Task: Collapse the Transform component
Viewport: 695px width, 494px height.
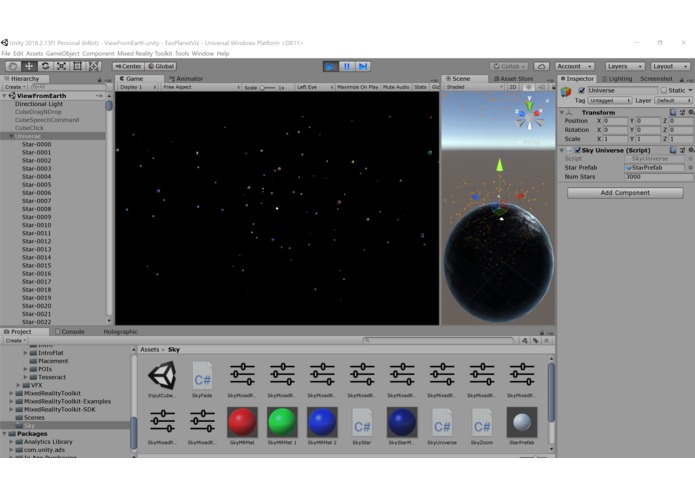Action: tap(562, 113)
